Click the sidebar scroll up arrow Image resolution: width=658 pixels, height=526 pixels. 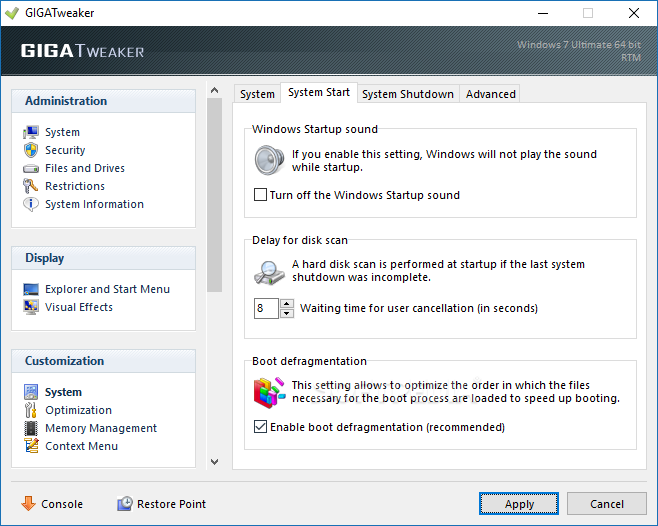pyautogui.click(x=214, y=90)
